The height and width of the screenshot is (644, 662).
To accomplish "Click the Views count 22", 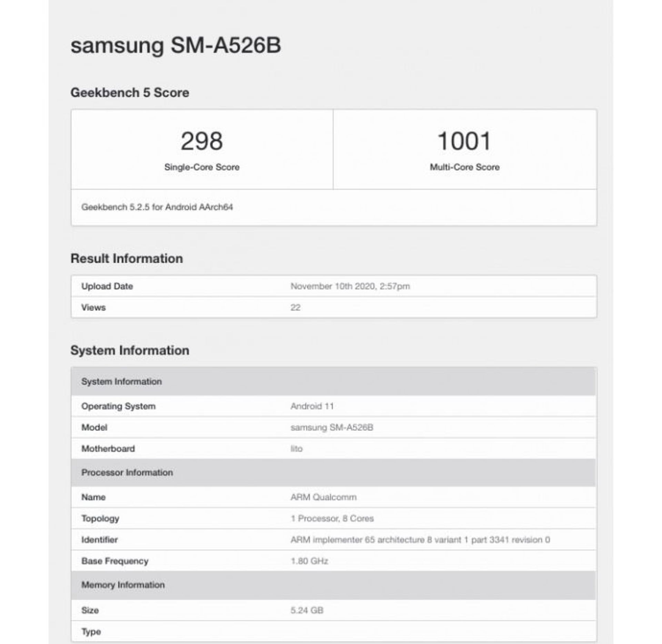I will (x=295, y=307).
